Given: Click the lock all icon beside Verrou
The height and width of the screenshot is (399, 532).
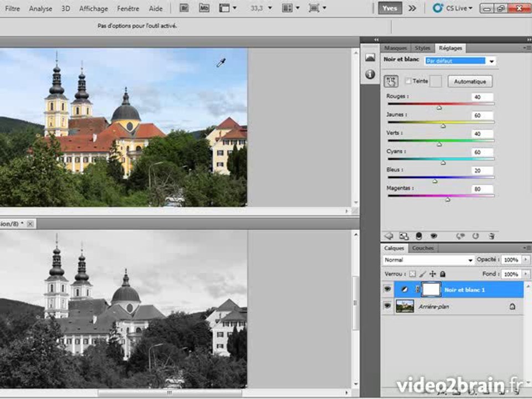Looking at the screenshot, I should (x=443, y=274).
